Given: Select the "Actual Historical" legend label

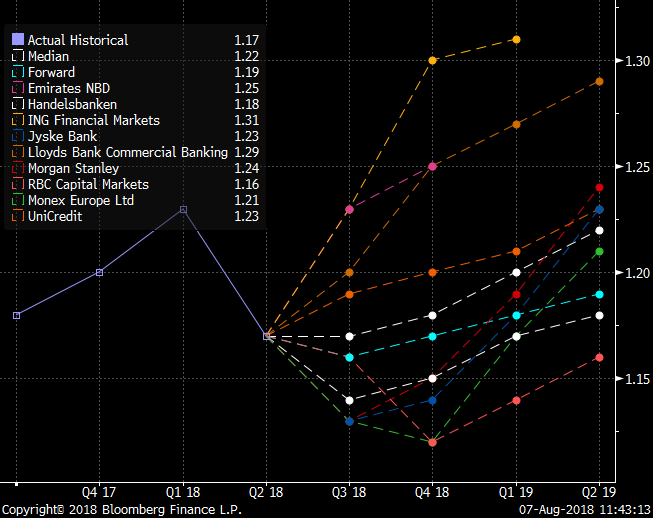Looking at the screenshot, I should click(x=78, y=40).
